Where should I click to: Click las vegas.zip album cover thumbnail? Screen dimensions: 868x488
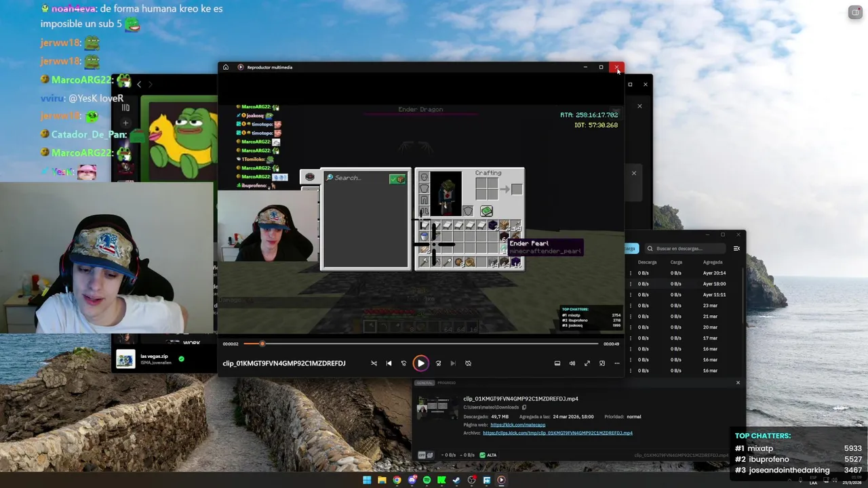(x=125, y=359)
